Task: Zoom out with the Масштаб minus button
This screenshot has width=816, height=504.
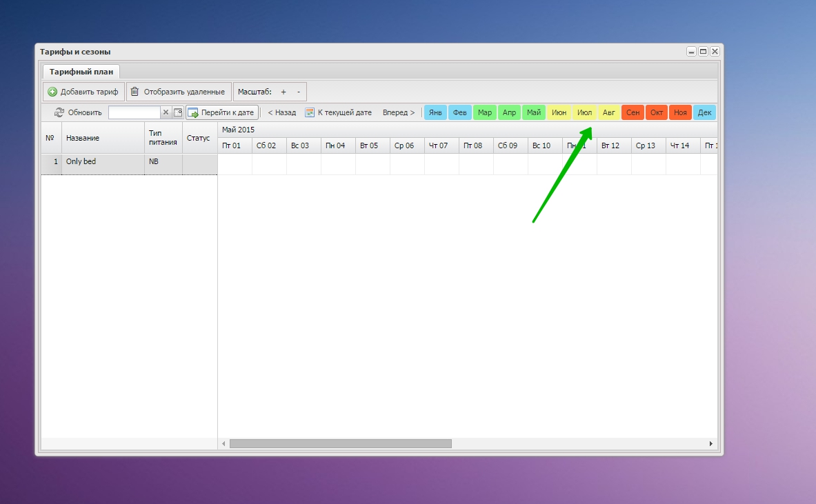Action: [x=299, y=92]
